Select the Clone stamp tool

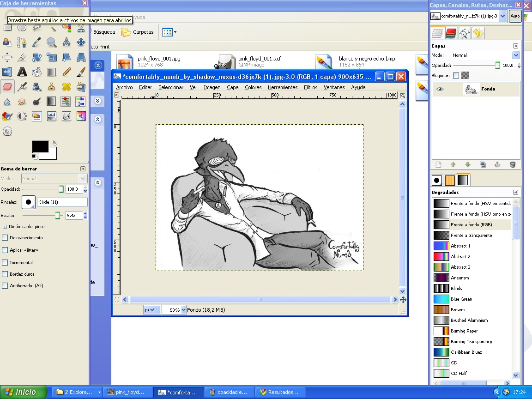(x=52, y=86)
